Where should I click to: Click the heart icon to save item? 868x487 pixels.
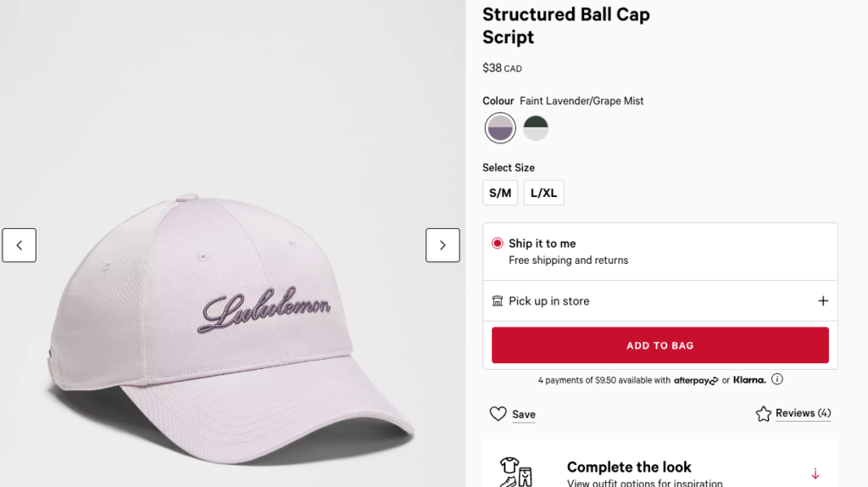498,414
